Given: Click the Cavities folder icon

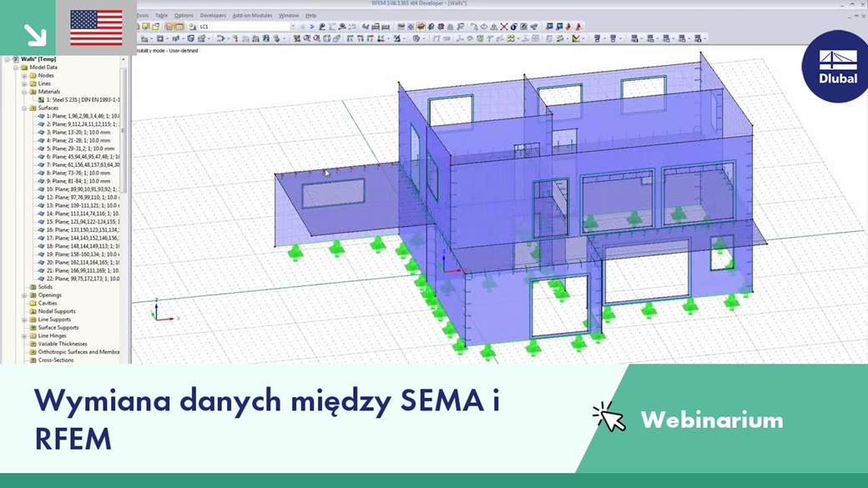Looking at the screenshot, I should pos(33,303).
